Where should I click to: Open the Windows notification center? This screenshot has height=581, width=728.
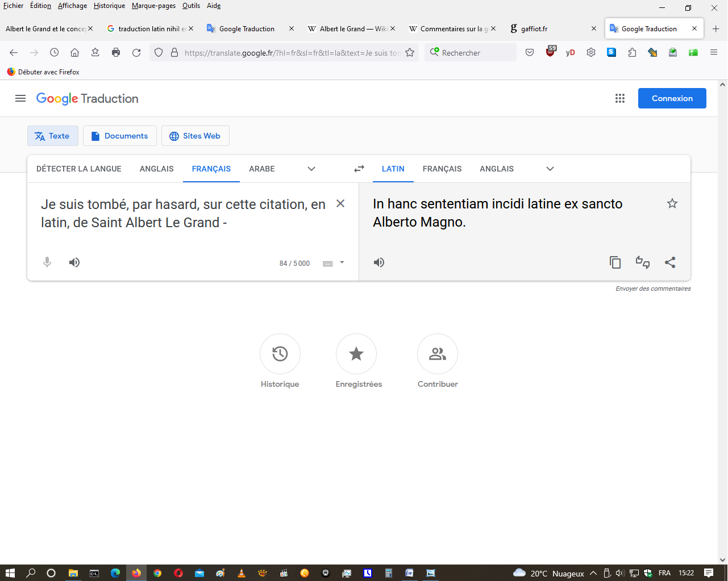click(x=709, y=573)
